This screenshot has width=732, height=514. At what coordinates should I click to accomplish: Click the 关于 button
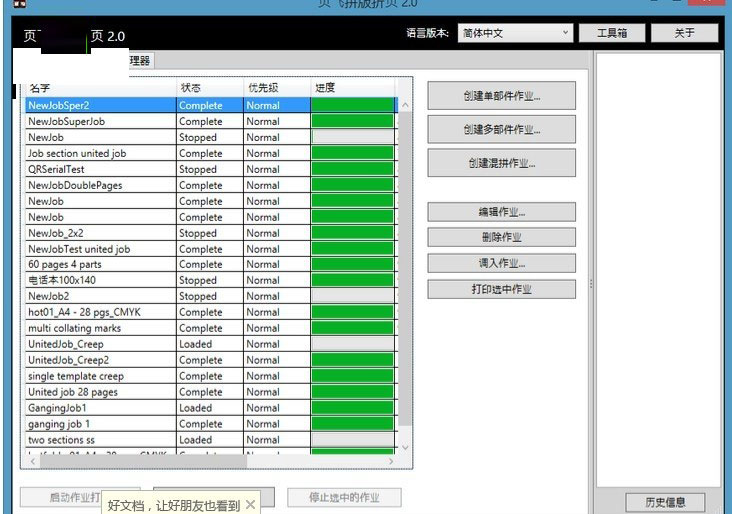[x=684, y=33]
